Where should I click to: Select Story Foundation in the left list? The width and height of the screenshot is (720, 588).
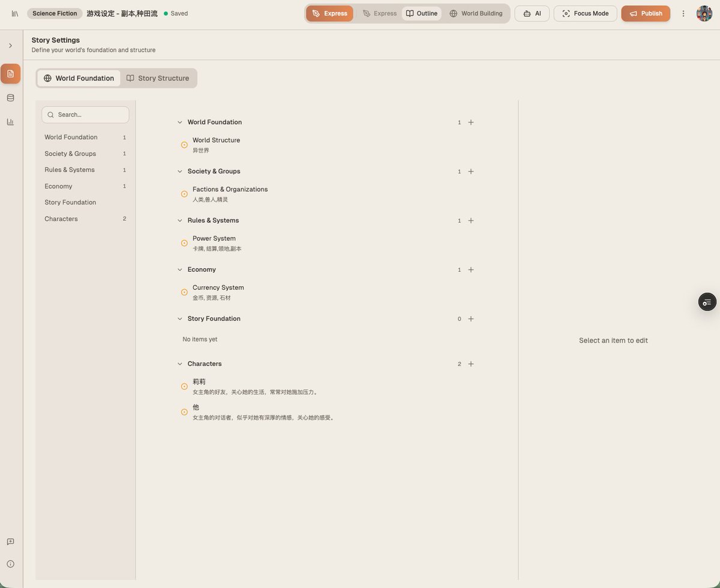85,202
